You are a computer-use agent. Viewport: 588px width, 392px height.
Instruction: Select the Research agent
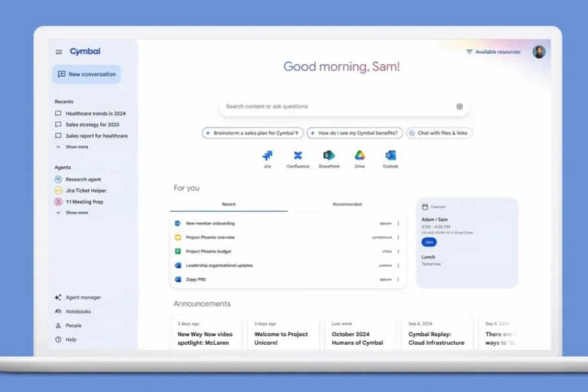click(78, 179)
